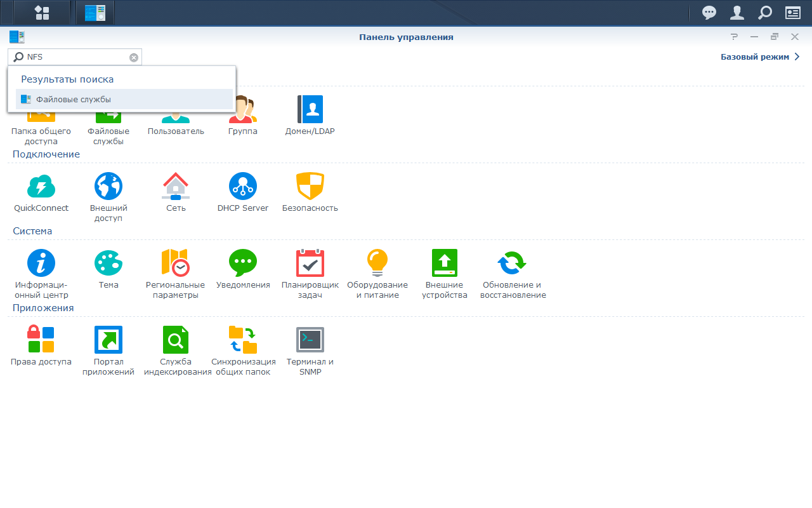Open Внешний доступ (External Access)

[x=108, y=197]
